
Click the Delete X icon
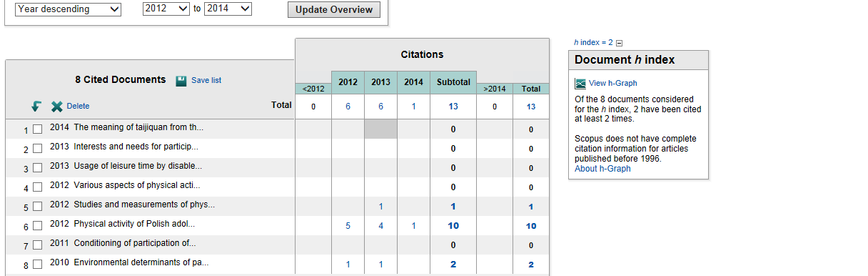click(x=57, y=107)
